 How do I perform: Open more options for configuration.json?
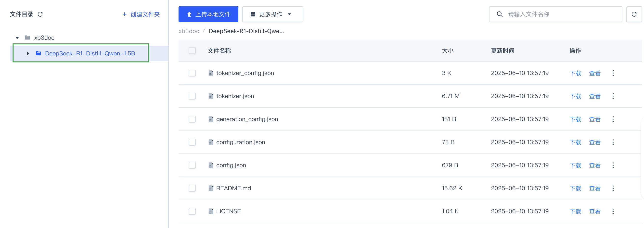point(613,142)
